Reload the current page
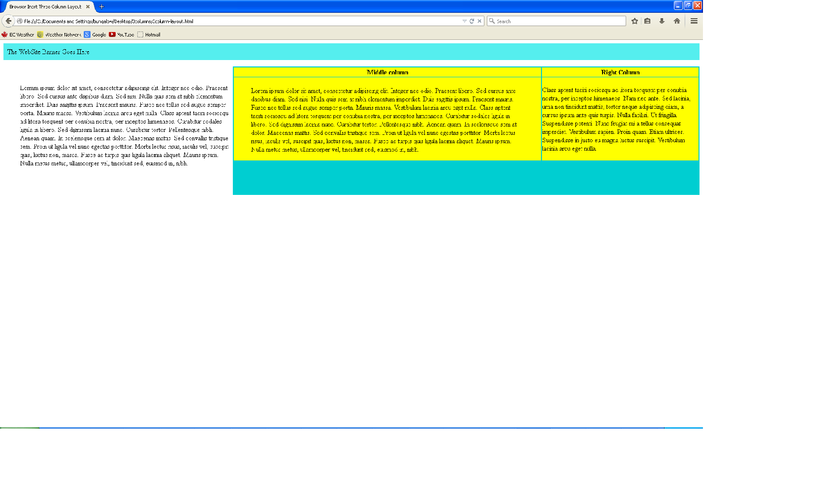Screen dimensions: 827x504 click(472, 21)
